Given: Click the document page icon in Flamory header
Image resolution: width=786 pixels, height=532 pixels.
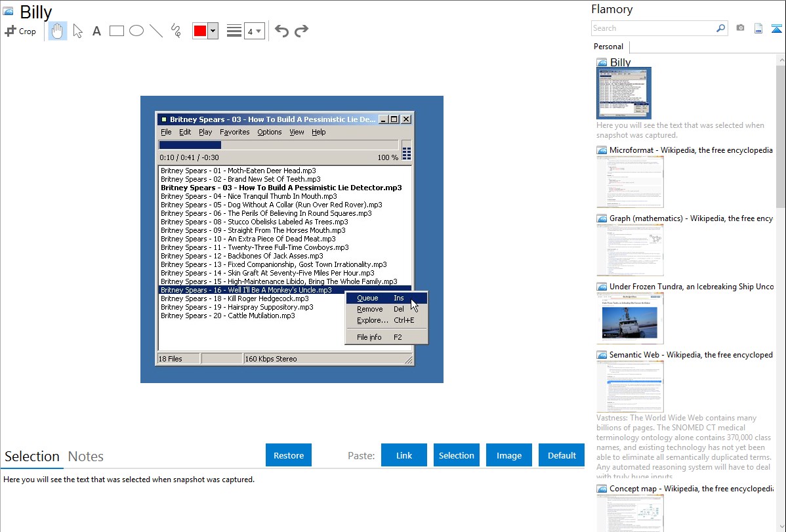Looking at the screenshot, I should [758, 29].
